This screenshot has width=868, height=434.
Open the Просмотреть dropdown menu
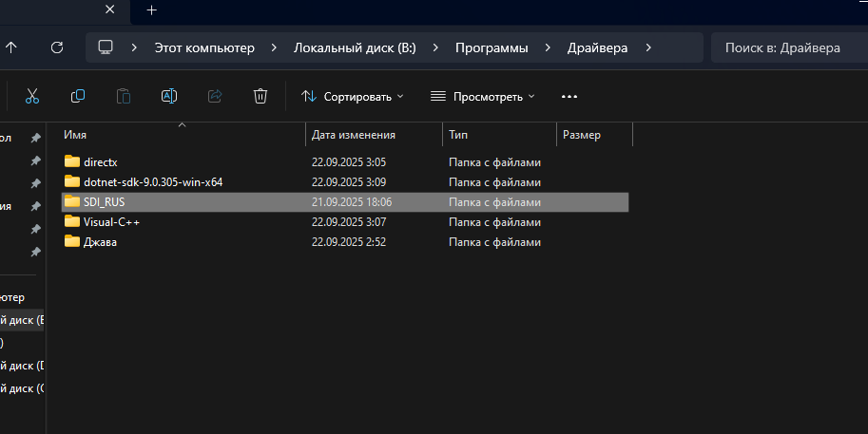pyautogui.click(x=483, y=96)
